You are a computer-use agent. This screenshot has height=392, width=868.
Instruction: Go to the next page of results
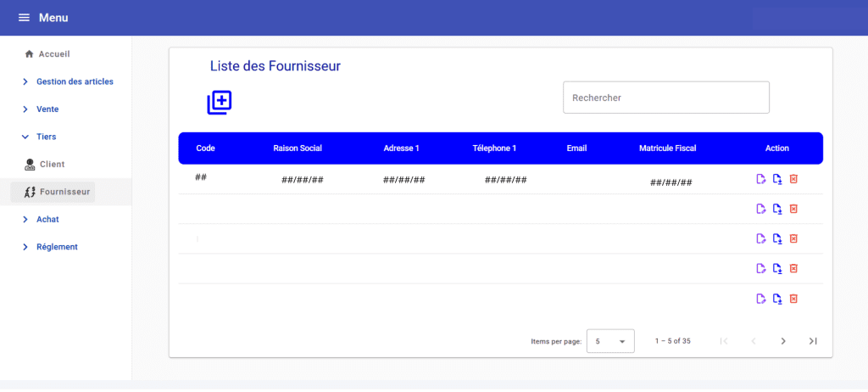coord(783,341)
